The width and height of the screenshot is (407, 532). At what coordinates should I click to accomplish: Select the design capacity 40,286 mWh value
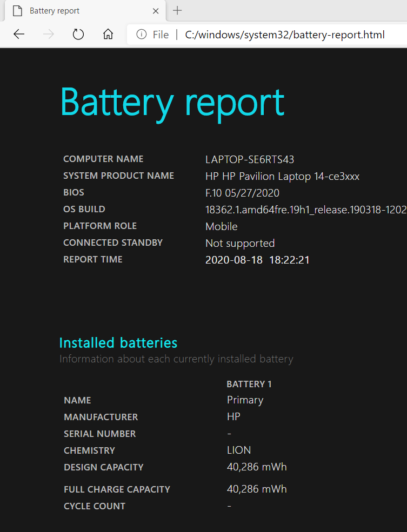257,467
